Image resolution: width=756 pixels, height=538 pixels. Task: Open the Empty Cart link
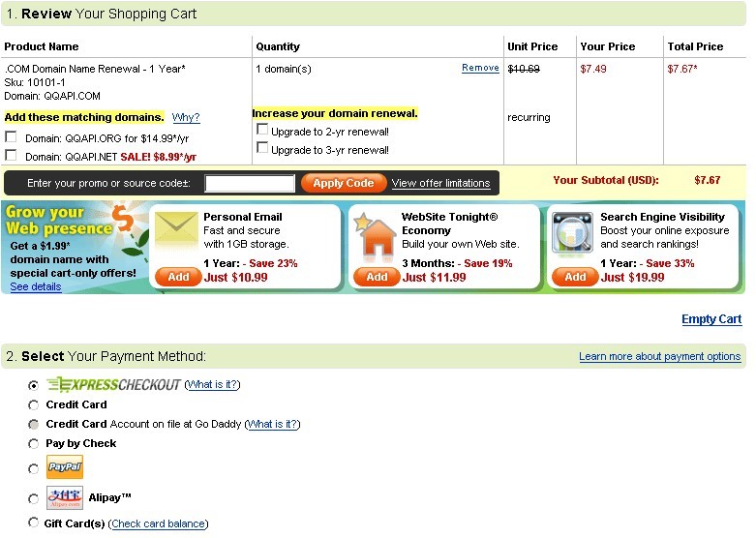click(x=711, y=319)
